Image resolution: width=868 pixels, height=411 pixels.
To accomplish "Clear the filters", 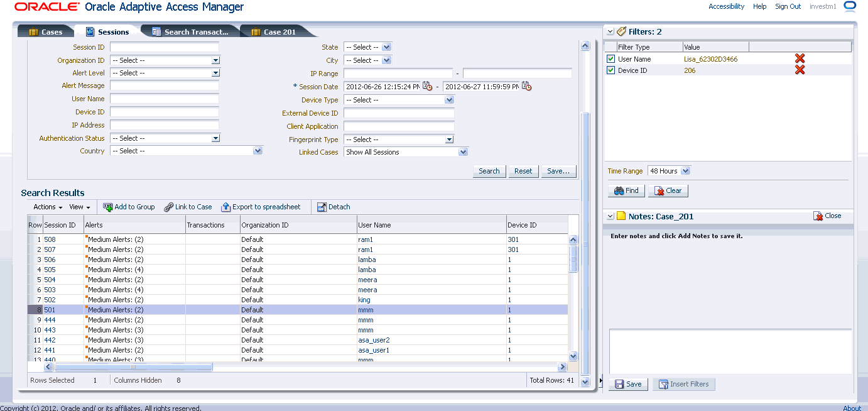I will [x=668, y=190].
